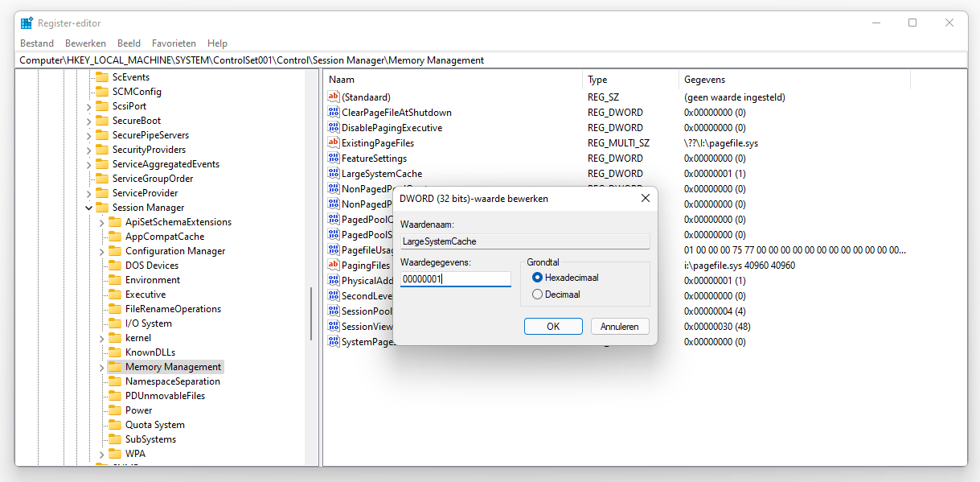The image size is (980, 482).
Task: Click the REG_SZ icon next to (Standaard)
Action: pyautogui.click(x=334, y=97)
